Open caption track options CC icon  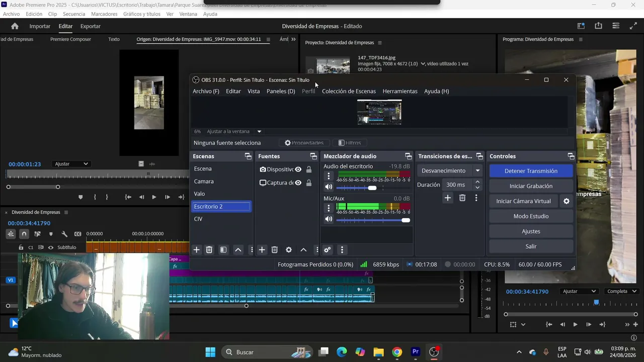[77, 234]
